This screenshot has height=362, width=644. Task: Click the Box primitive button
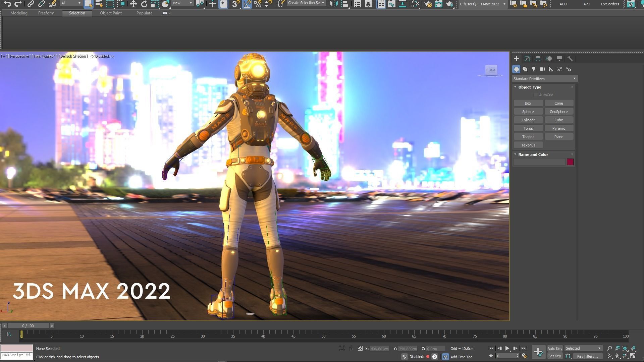pyautogui.click(x=528, y=103)
